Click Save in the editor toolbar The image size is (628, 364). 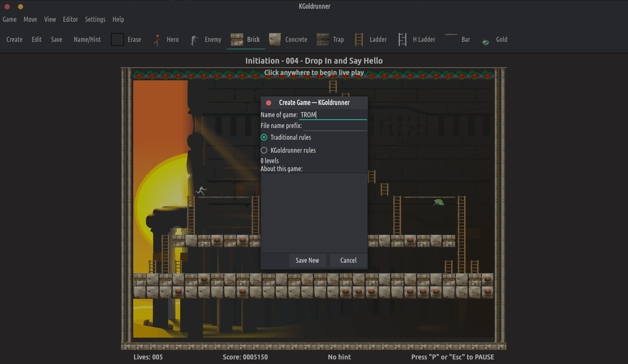pyautogui.click(x=57, y=39)
